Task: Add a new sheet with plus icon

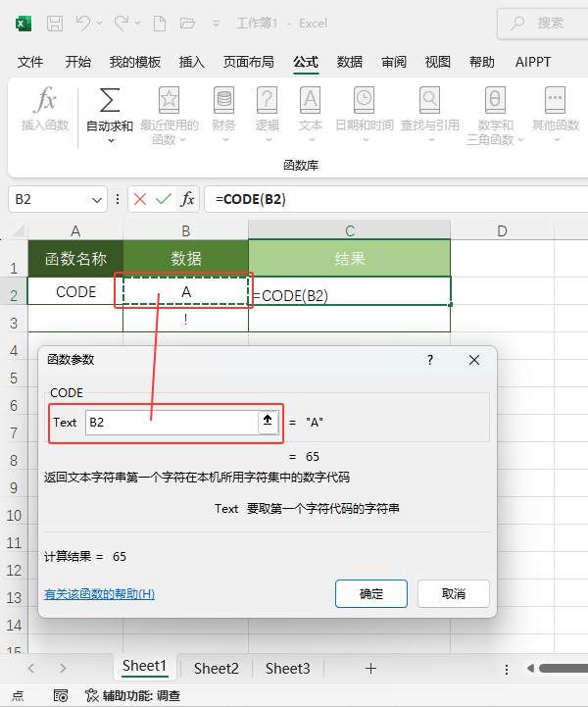Action: pyautogui.click(x=370, y=668)
